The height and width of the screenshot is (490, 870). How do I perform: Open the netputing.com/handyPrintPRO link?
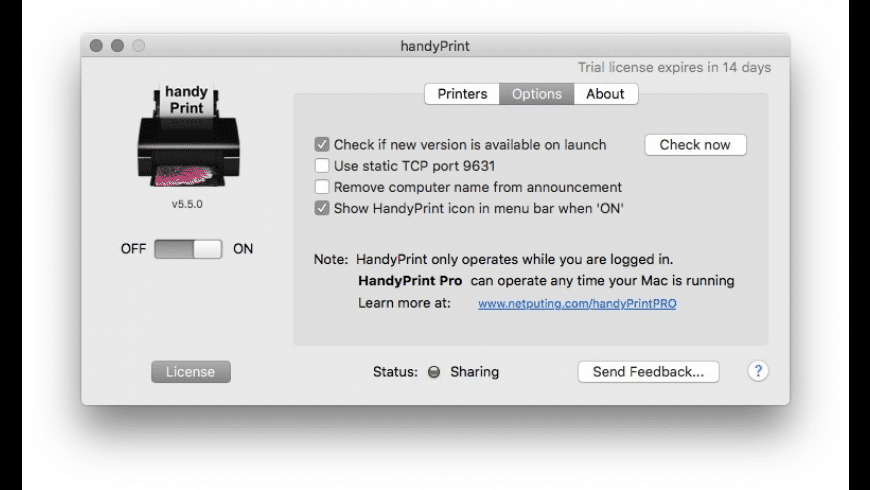coord(577,304)
